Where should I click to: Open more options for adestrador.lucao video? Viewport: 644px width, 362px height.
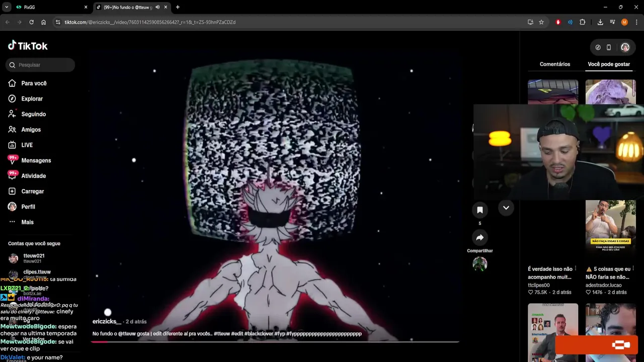[633, 268]
